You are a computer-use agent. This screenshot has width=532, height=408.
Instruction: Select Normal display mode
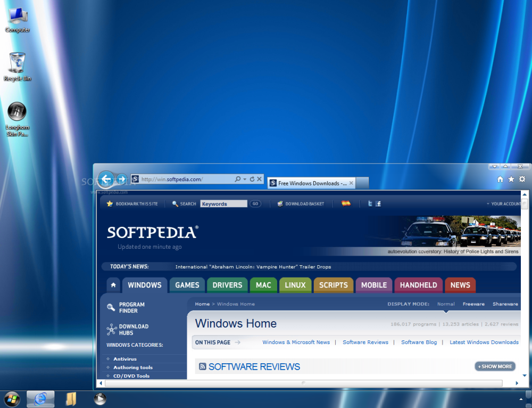[x=446, y=304]
